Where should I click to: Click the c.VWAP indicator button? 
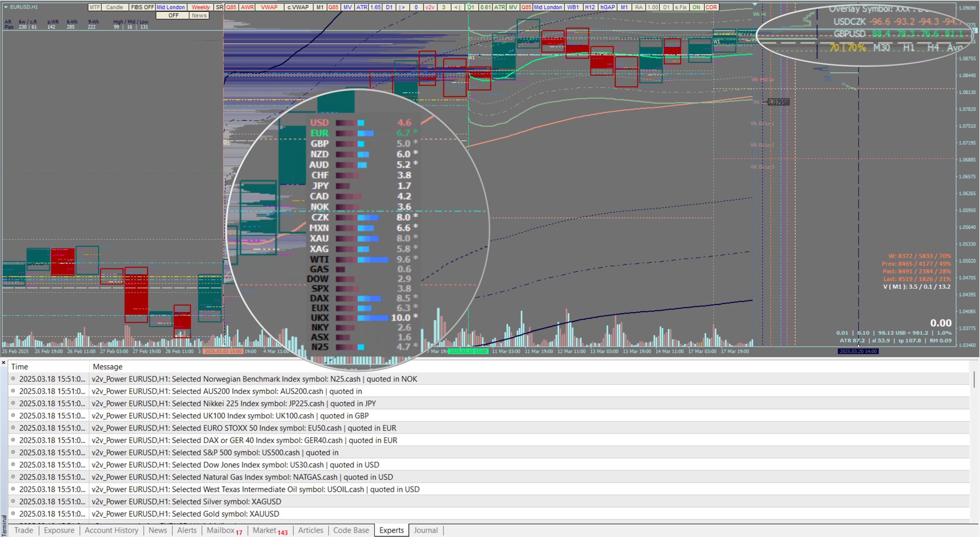[298, 7]
